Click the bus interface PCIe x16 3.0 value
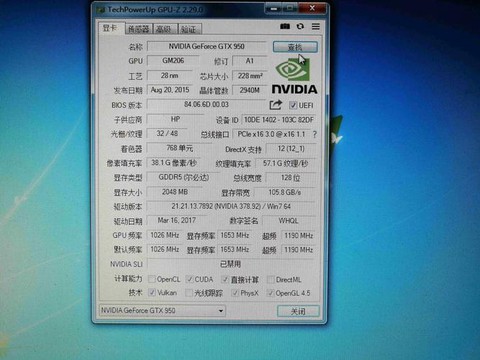The width and height of the screenshot is (480, 360). click(271, 134)
